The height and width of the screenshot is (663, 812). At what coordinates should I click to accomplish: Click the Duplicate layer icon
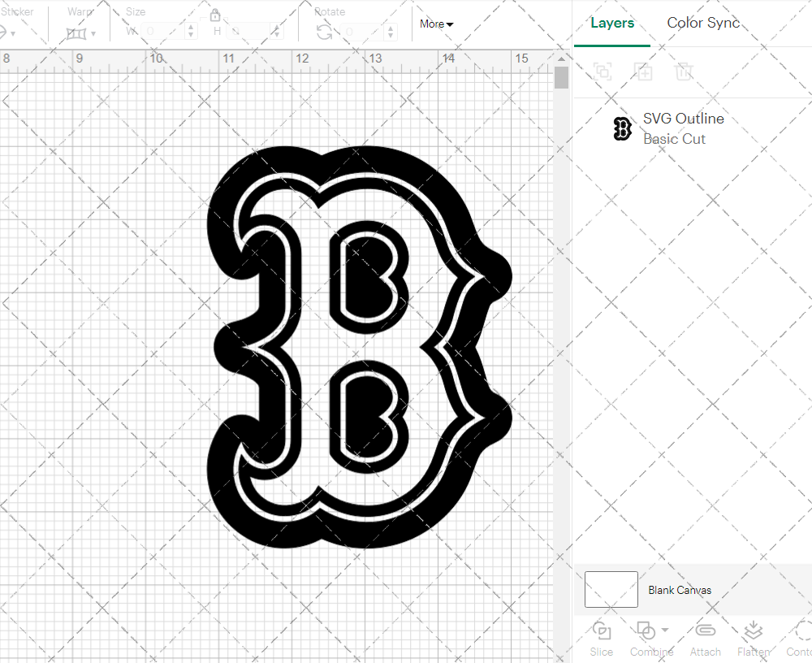tap(643, 71)
